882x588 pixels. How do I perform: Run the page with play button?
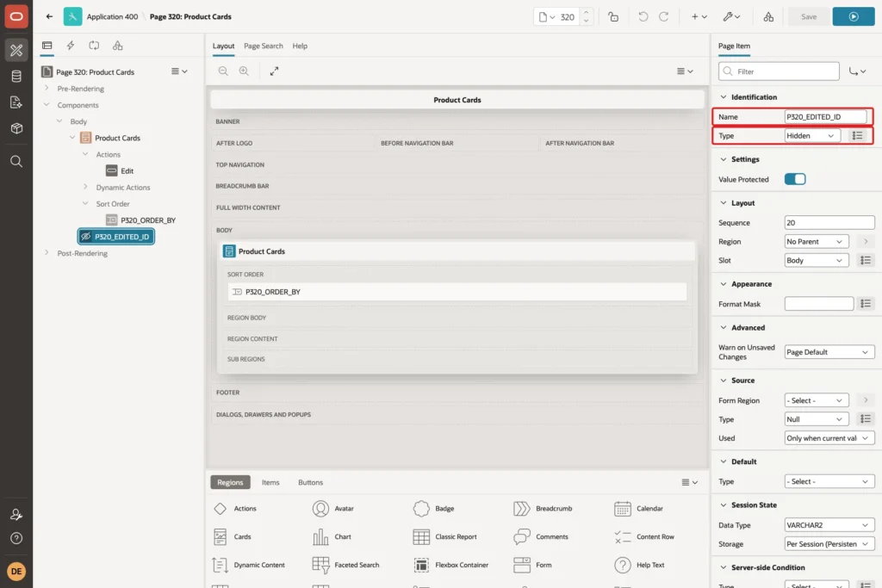854,17
